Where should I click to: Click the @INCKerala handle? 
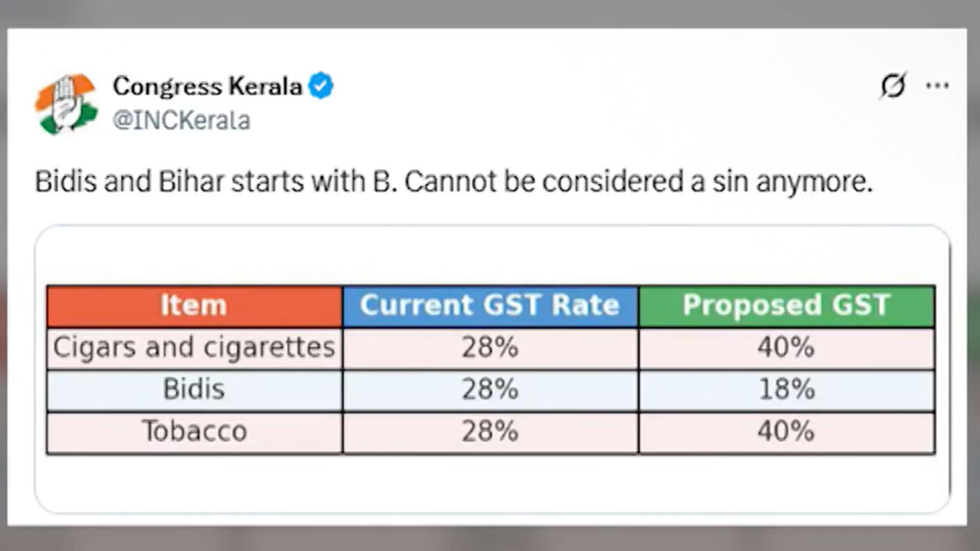[182, 121]
